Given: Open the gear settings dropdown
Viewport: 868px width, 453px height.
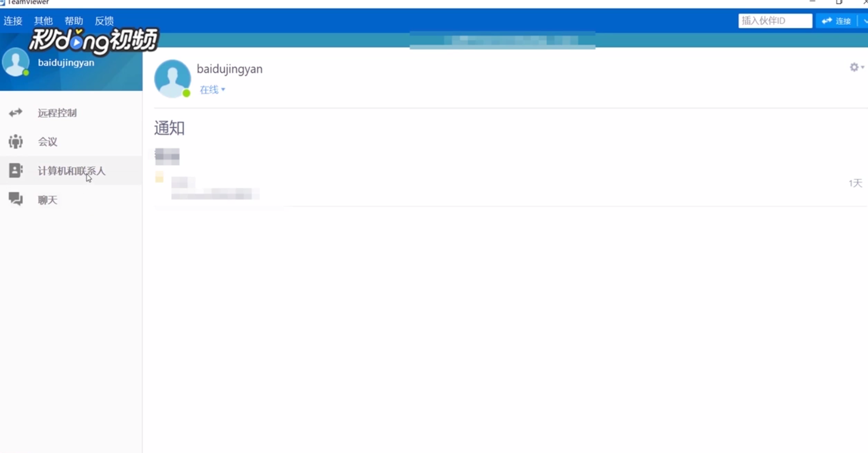Looking at the screenshot, I should tap(857, 67).
